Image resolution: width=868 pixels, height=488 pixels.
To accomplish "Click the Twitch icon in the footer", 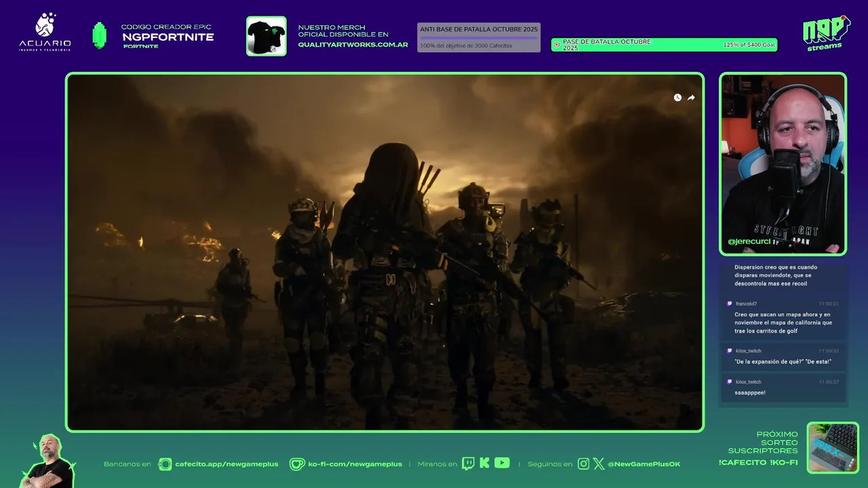I will 468,464.
